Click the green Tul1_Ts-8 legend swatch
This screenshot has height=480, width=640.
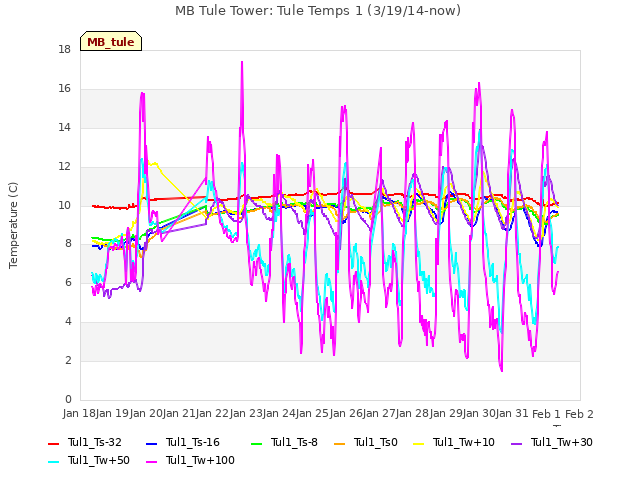coord(256,443)
